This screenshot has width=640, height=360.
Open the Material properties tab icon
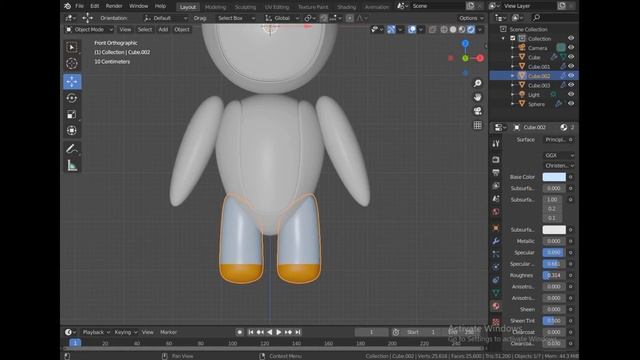pos(496,306)
